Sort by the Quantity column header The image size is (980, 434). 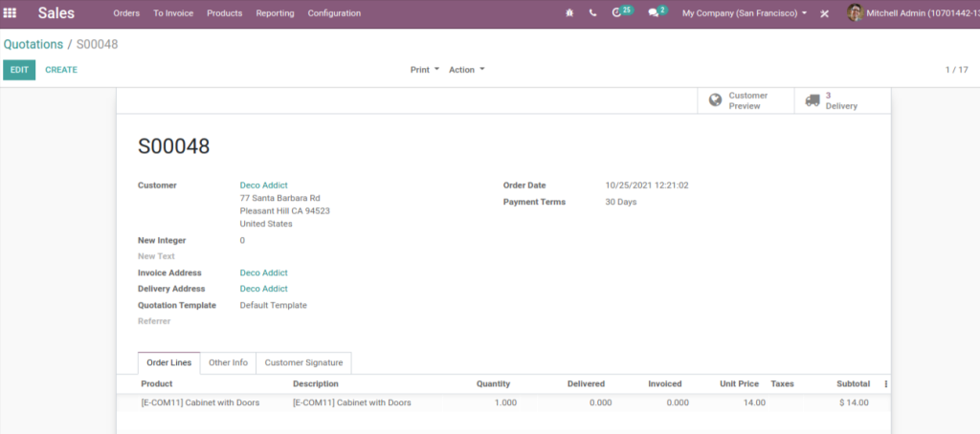pyautogui.click(x=493, y=384)
